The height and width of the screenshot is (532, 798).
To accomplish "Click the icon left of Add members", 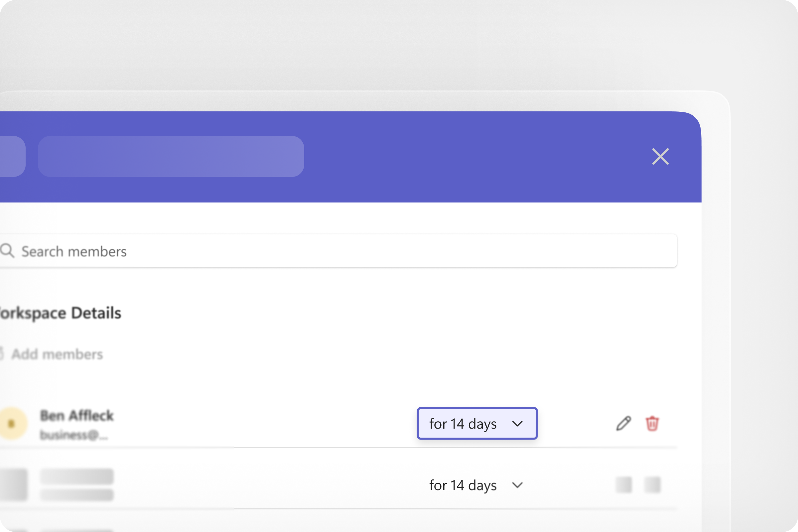I will tap(1, 353).
